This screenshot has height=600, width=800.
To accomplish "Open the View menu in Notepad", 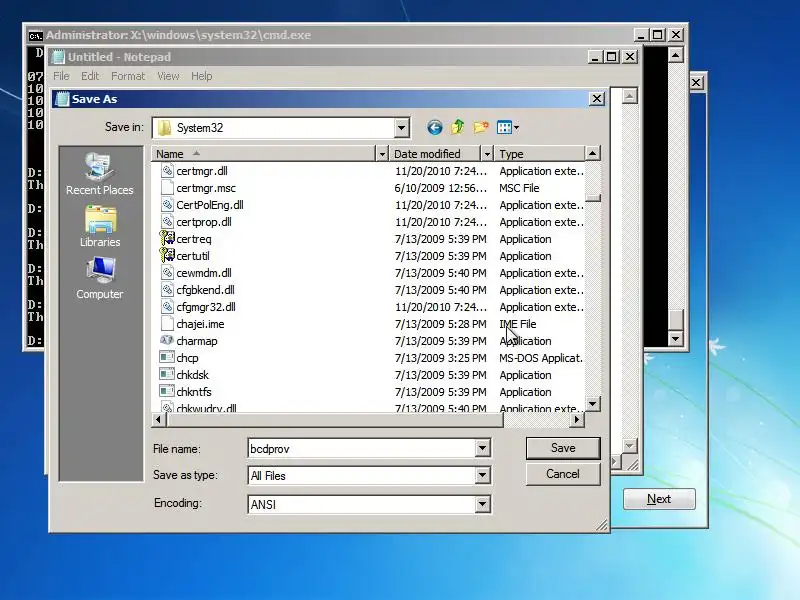I will click(x=168, y=76).
